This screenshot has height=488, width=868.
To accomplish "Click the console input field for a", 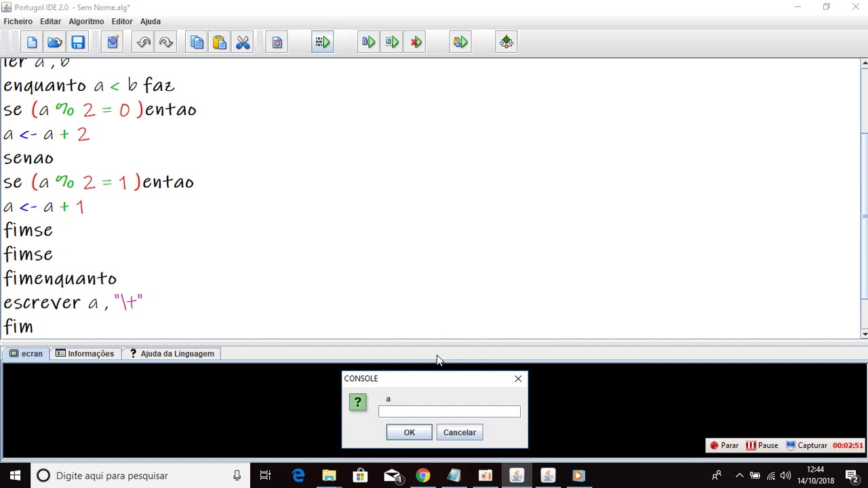I will [x=450, y=411].
